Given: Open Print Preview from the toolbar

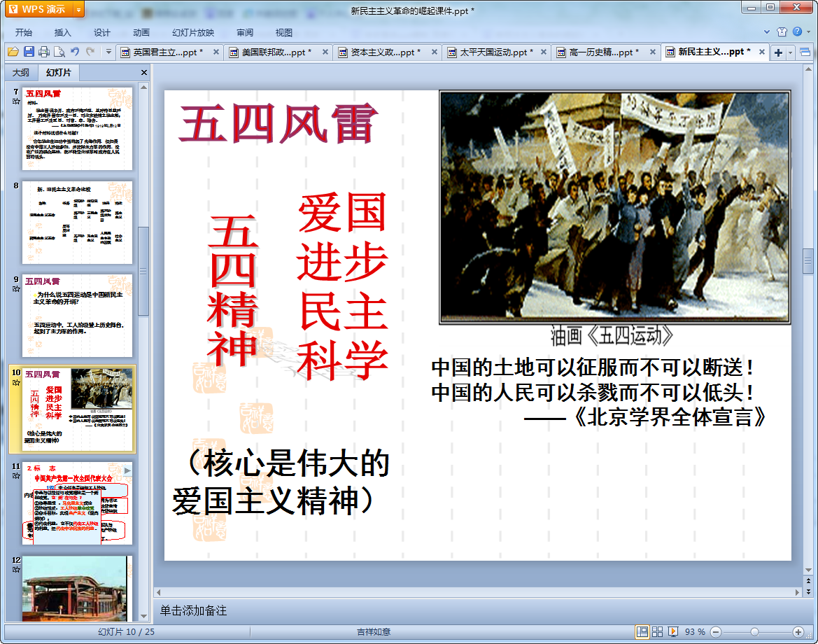Looking at the screenshot, I should pyautogui.click(x=59, y=52).
